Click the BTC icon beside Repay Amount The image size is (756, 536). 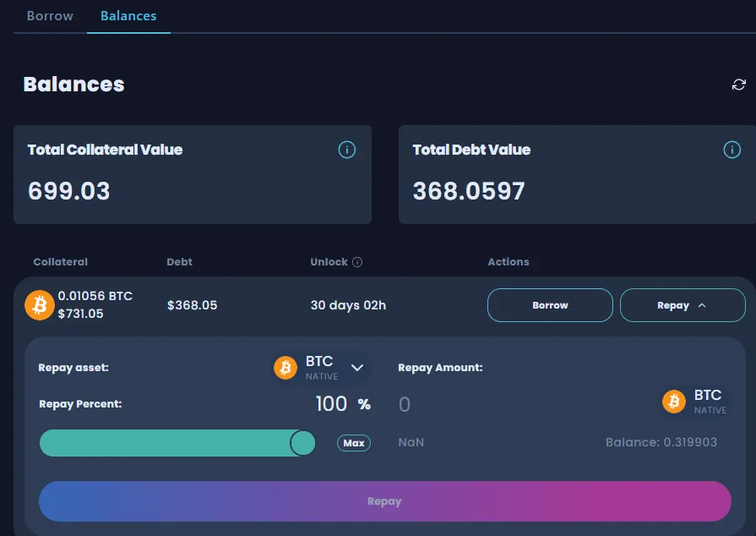click(674, 402)
